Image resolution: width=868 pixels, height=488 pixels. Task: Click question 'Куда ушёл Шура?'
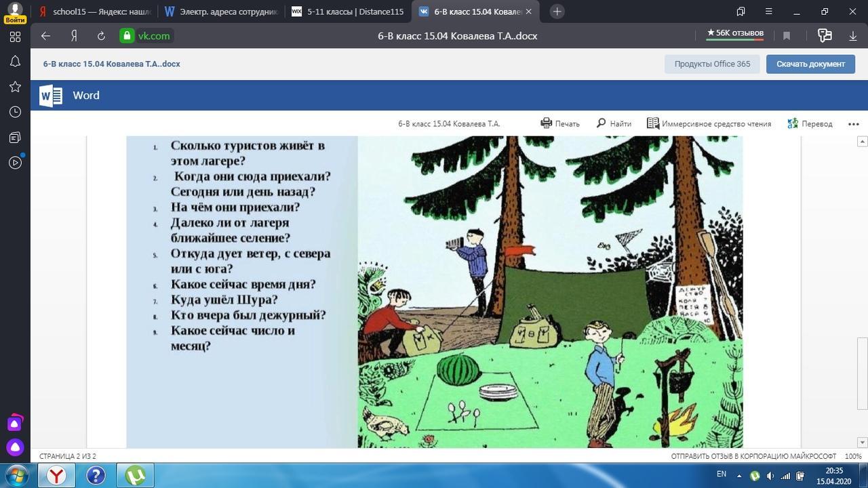(x=224, y=300)
